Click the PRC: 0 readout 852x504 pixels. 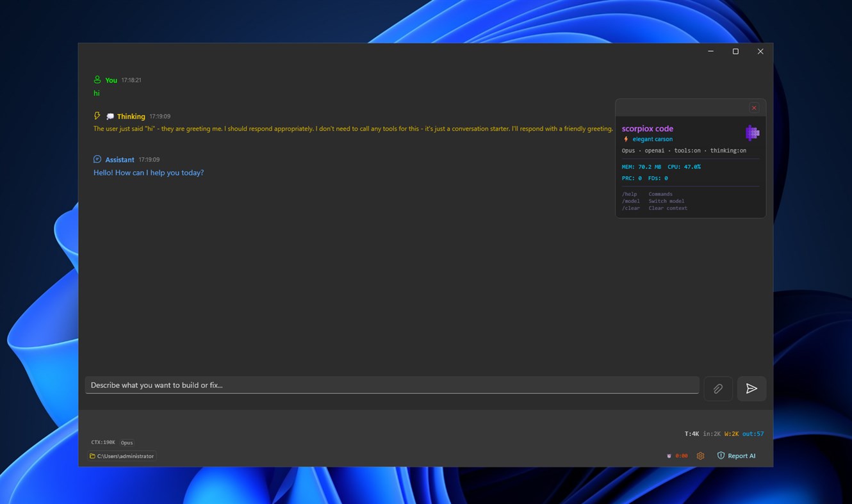tap(632, 178)
